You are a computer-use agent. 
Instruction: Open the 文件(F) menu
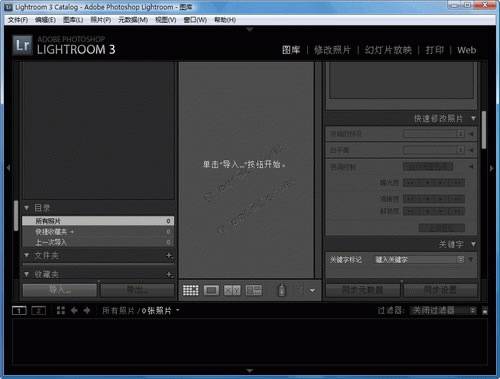click(x=18, y=20)
